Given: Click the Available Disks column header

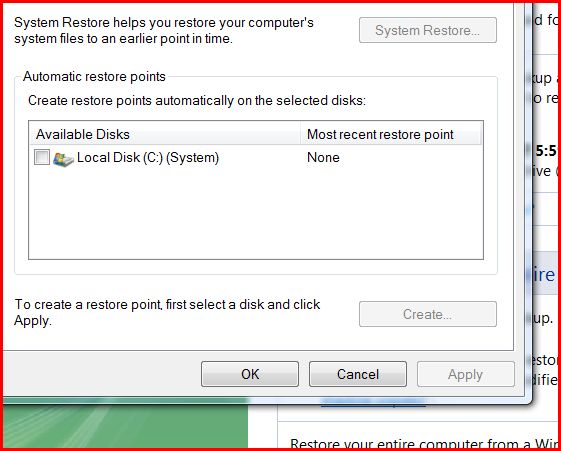Looking at the screenshot, I should click(x=165, y=134).
